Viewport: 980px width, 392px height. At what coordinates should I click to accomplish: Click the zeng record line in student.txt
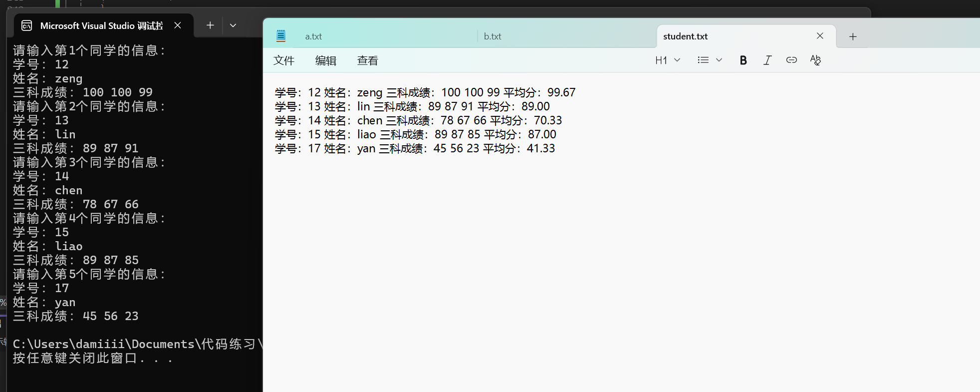click(425, 92)
